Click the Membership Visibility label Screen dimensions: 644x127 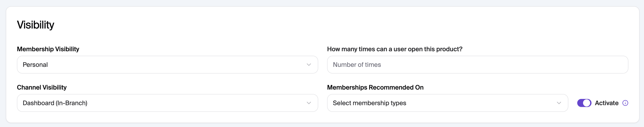click(x=48, y=49)
